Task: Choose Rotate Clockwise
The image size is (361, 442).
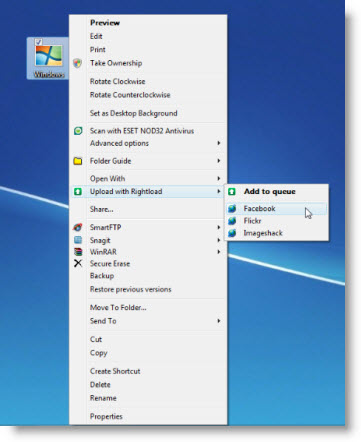Action: pos(117,81)
